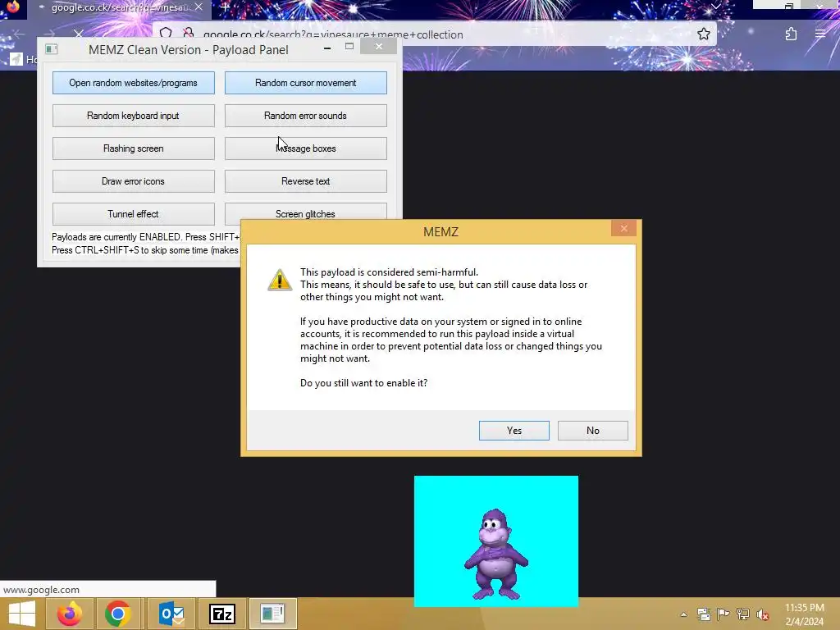Close the MEMZ Payload Panel window
Screen dimensions: 840x630
pyautogui.click(x=379, y=47)
